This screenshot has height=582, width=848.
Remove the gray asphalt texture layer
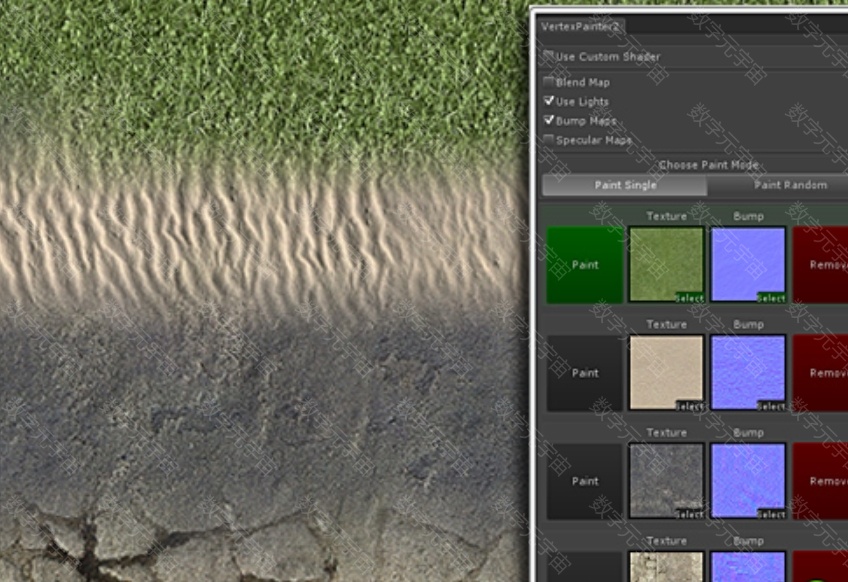coord(820,481)
